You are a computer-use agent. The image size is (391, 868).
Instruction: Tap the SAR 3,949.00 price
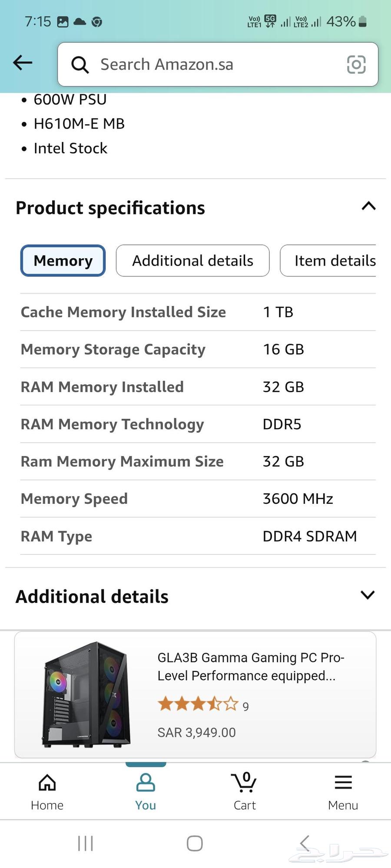(x=196, y=733)
